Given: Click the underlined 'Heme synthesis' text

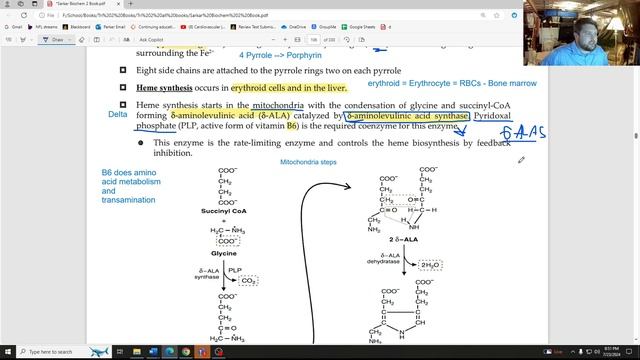Looking at the screenshot, I should tap(164, 88).
